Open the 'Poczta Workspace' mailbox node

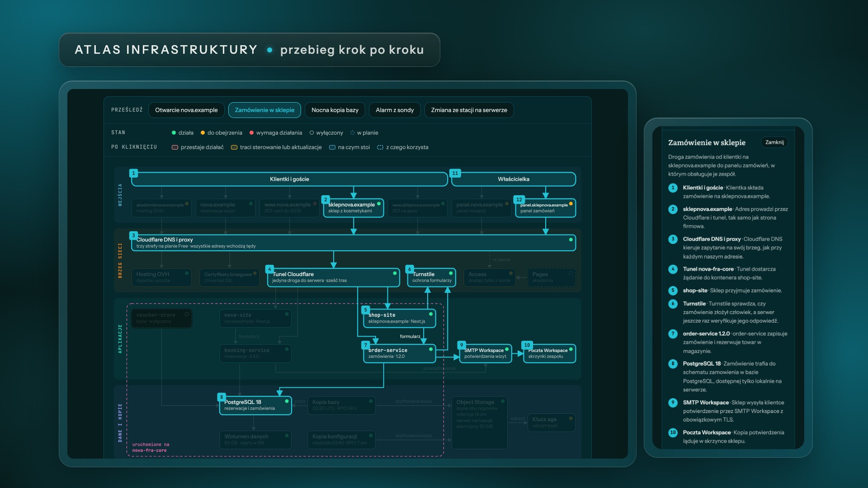pyautogui.click(x=549, y=353)
